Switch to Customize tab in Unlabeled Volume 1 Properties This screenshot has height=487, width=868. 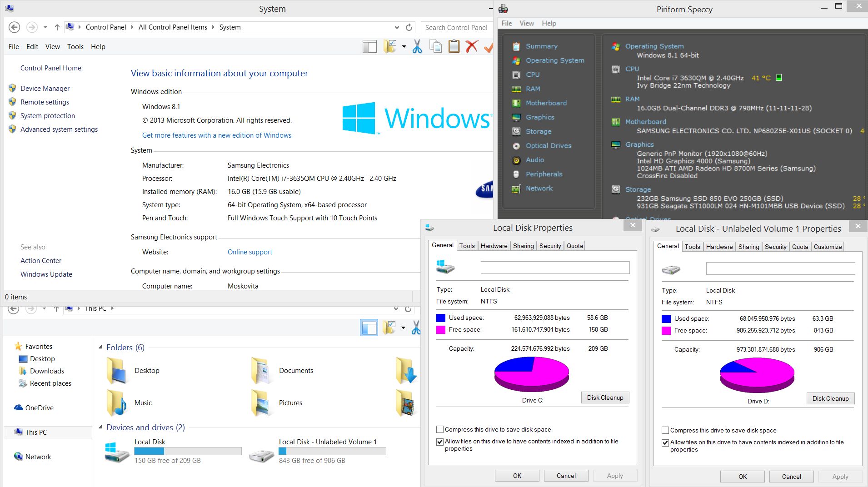click(828, 247)
